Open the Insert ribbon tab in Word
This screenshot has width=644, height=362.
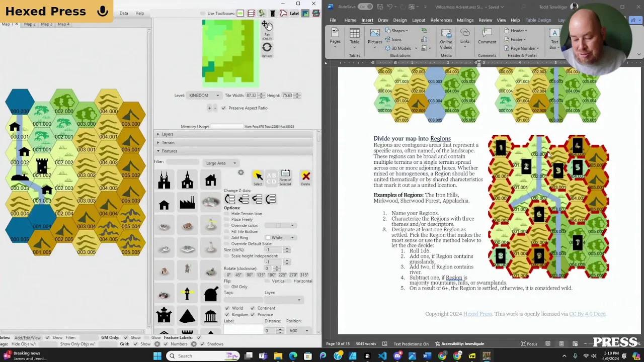click(367, 20)
